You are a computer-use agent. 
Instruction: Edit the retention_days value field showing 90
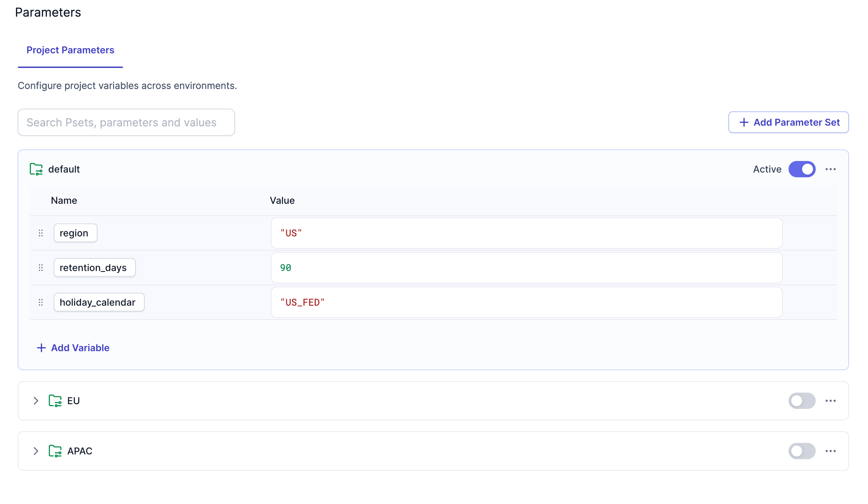tap(526, 268)
